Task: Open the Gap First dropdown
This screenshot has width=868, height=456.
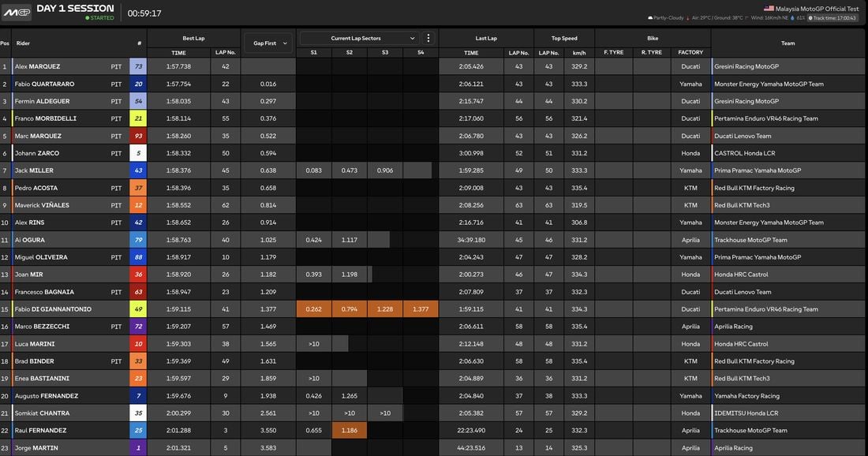Action: click(268, 43)
